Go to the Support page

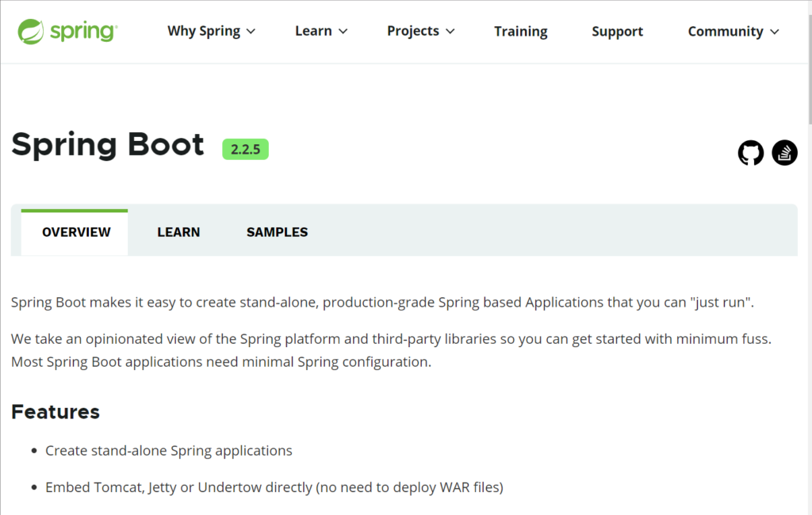coord(617,32)
